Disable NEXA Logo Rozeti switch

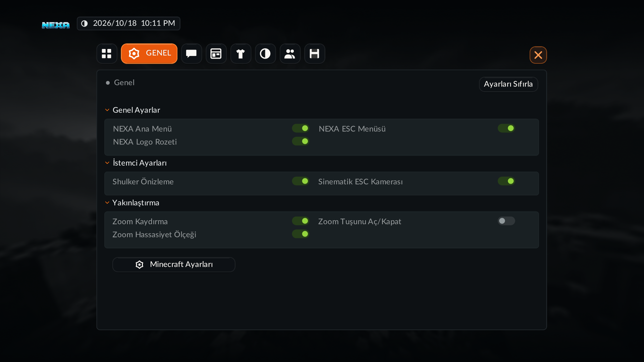pyautogui.click(x=301, y=141)
